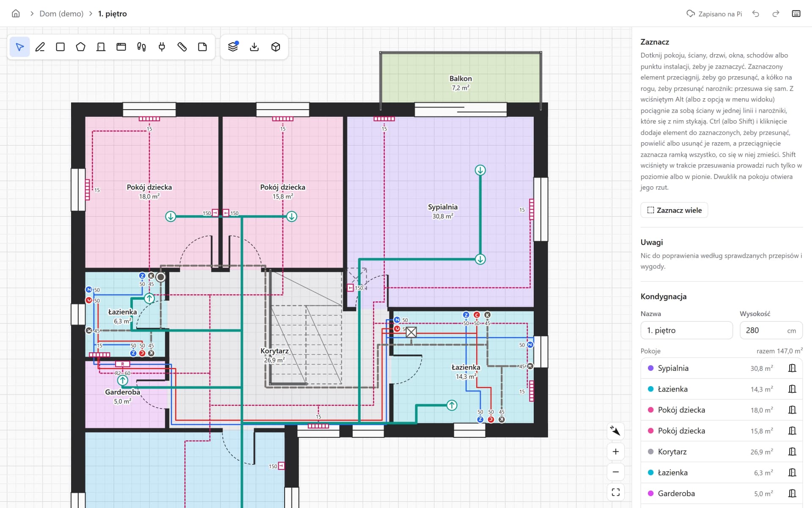The width and height of the screenshot is (812, 508).
Task: Click the Garderoba label on the plan
Action: click(x=122, y=392)
